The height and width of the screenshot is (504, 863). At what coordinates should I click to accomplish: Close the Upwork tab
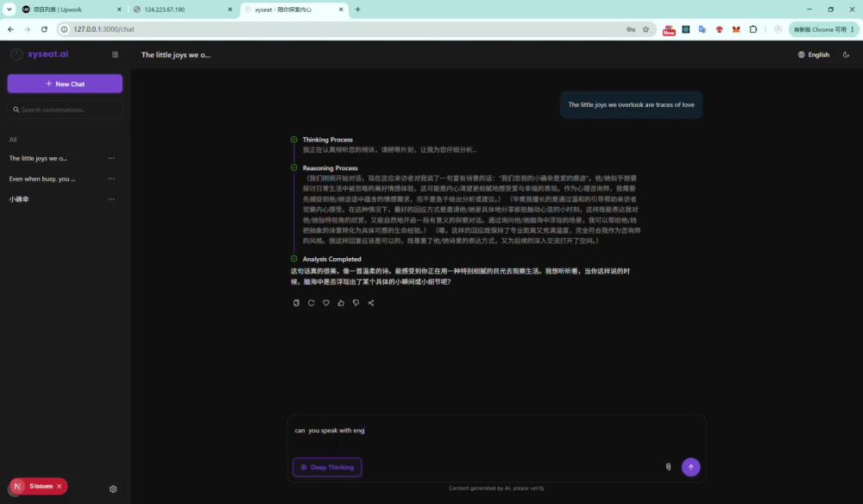tap(119, 9)
